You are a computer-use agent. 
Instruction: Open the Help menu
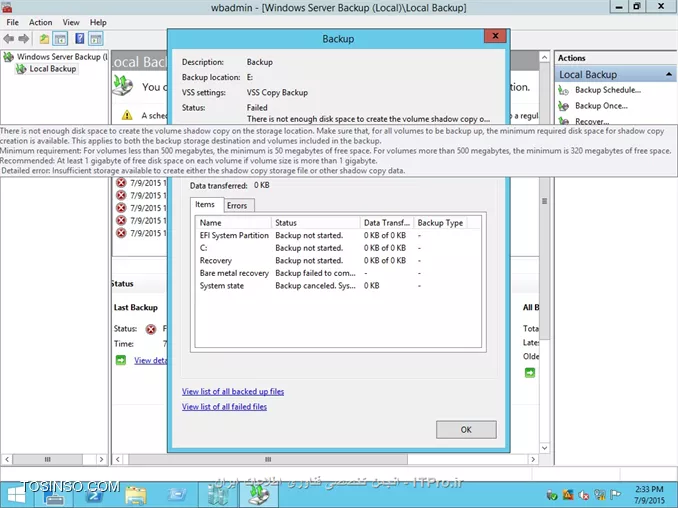pos(98,22)
